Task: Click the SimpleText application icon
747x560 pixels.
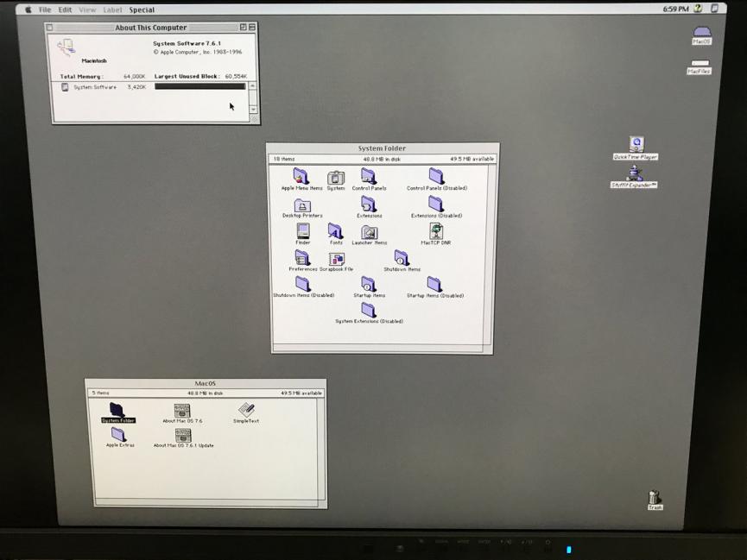Action: coord(246,409)
